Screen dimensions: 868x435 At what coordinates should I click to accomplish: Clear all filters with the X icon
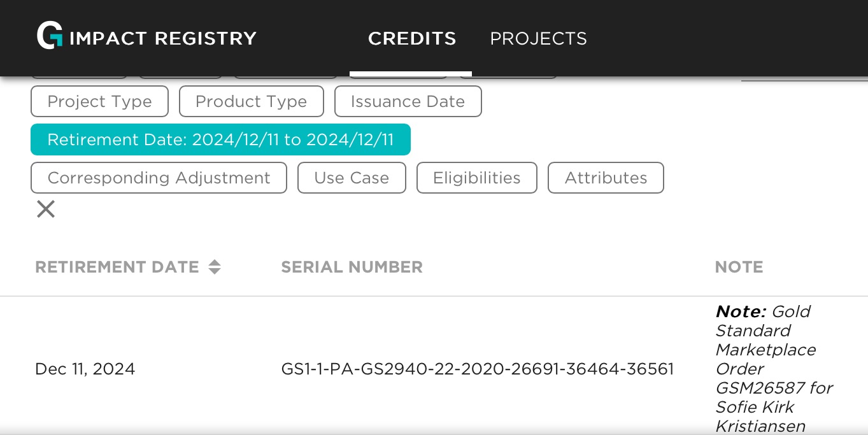pyautogui.click(x=46, y=209)
